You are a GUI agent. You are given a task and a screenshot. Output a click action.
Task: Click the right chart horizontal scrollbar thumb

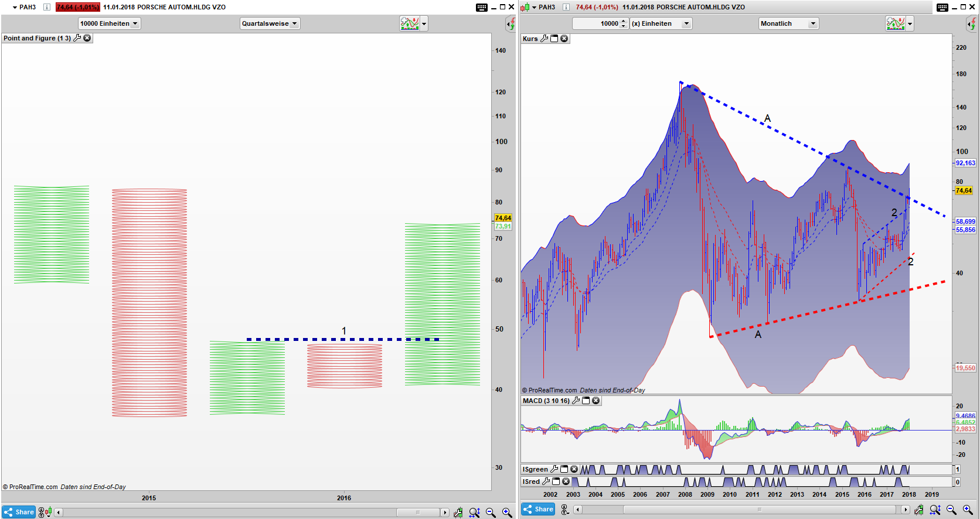point(760,510)
